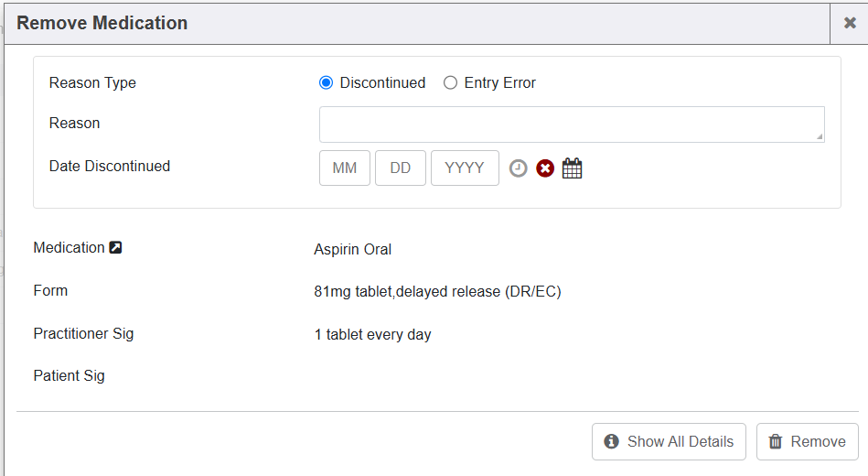Close the Remove Medication dialog

pyautogui.click(x=849, y=23)
